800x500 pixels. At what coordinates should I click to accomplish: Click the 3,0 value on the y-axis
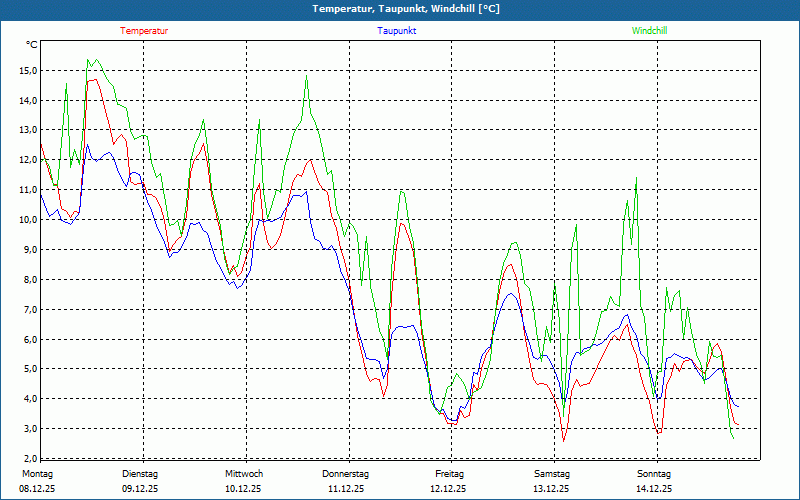pos(30,429)
